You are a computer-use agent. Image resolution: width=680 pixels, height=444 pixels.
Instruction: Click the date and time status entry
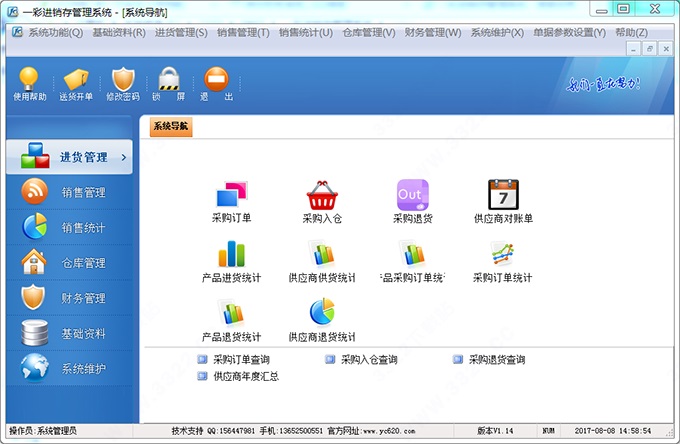click(613, 431)
